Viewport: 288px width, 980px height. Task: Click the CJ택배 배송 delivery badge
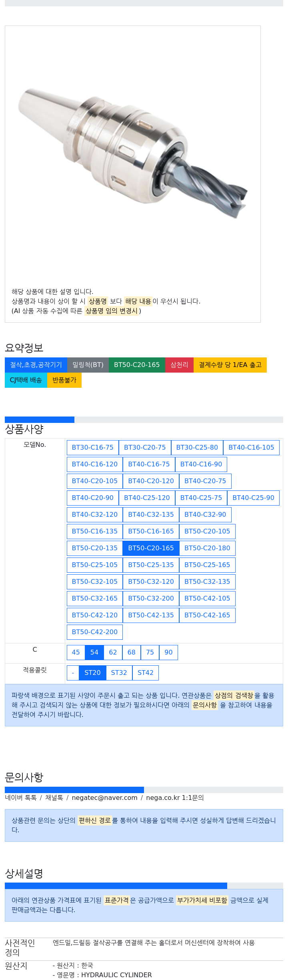[x=26, y=380]
